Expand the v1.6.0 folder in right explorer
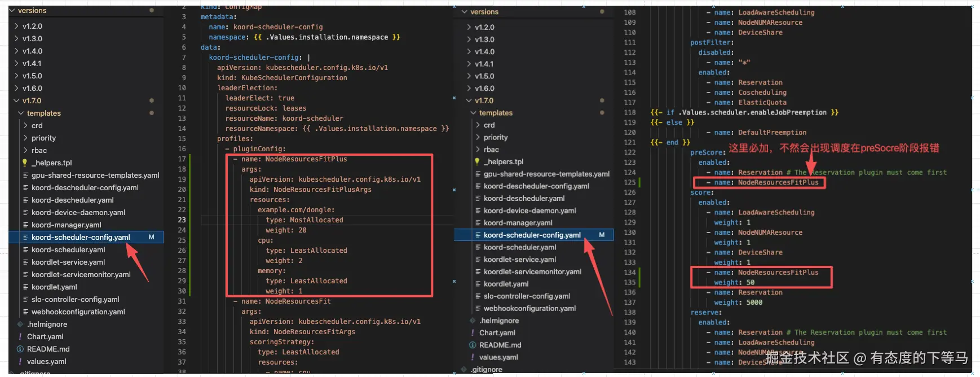Image resolution: width=980 pixels, height=377 pixels. pos(469,88)
